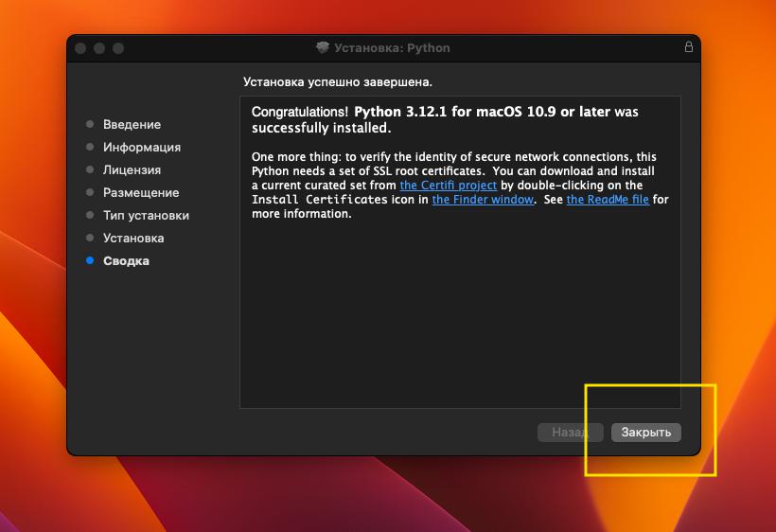Click the Install Certificates text
The image size is (776, 532).
pyautogui.click(x=319, y=200)
